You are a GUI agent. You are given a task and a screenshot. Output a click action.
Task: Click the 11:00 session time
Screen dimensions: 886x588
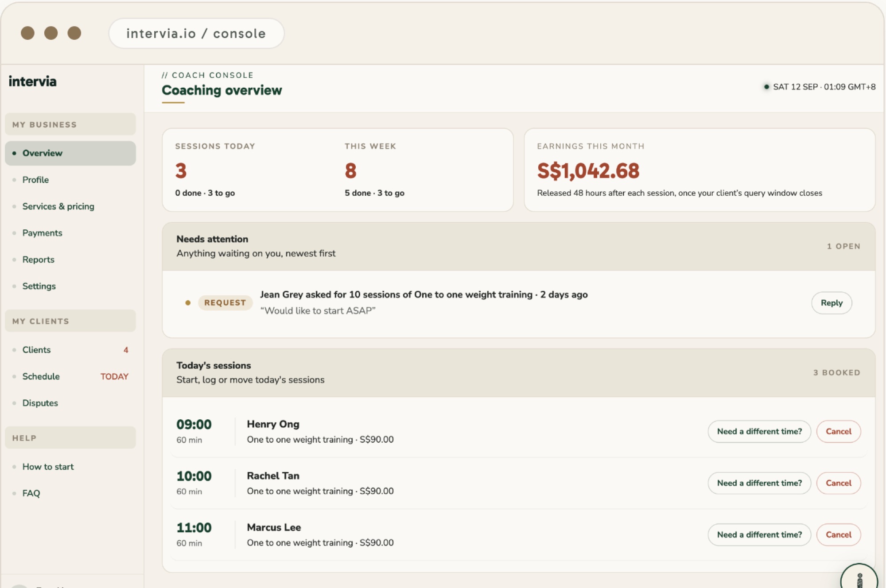(x=194, y=528)
